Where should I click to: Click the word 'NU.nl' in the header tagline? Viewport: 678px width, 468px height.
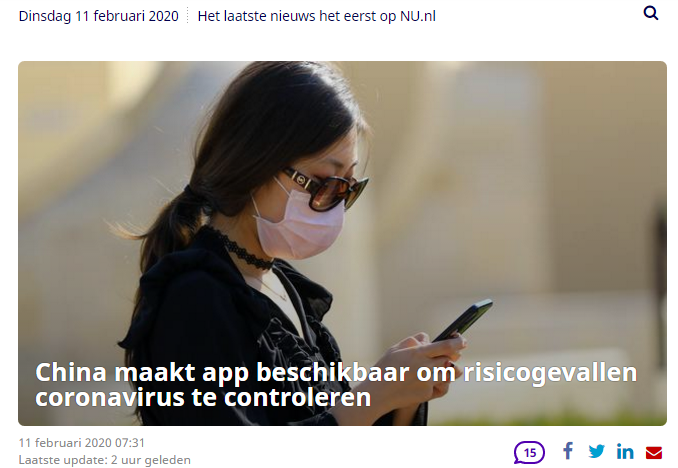418,16
